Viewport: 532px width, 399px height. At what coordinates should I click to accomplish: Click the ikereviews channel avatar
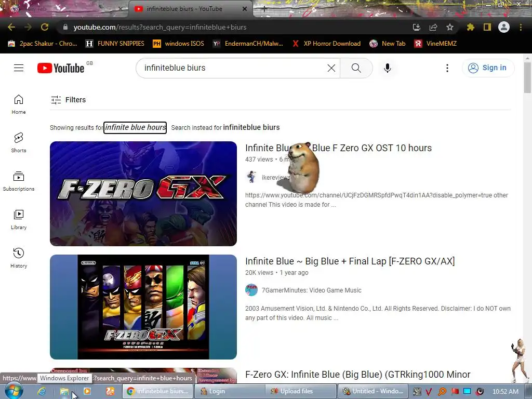click(x=251, y=177)
